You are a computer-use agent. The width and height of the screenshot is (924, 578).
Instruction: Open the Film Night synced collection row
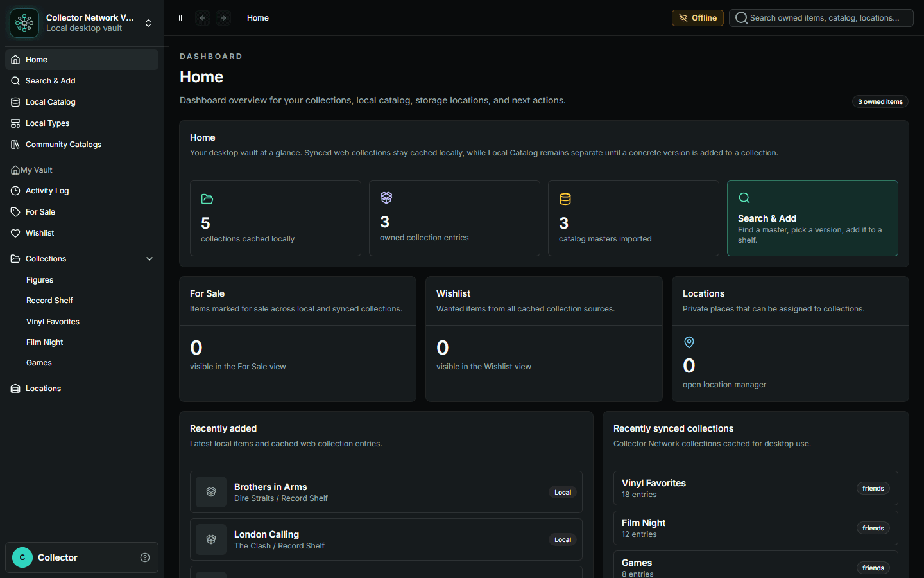(756, 528)
